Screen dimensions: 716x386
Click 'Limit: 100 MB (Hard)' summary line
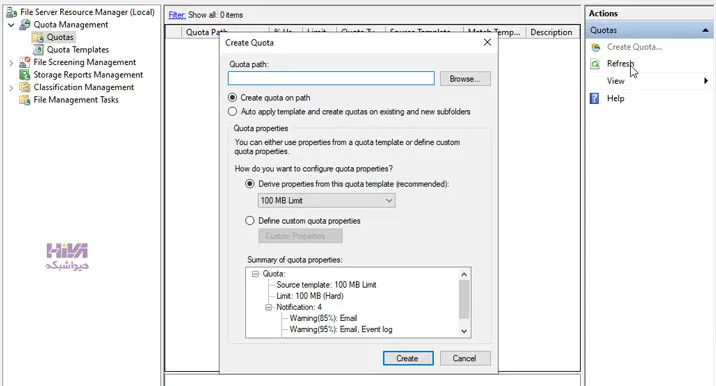(x=310, y=296)
